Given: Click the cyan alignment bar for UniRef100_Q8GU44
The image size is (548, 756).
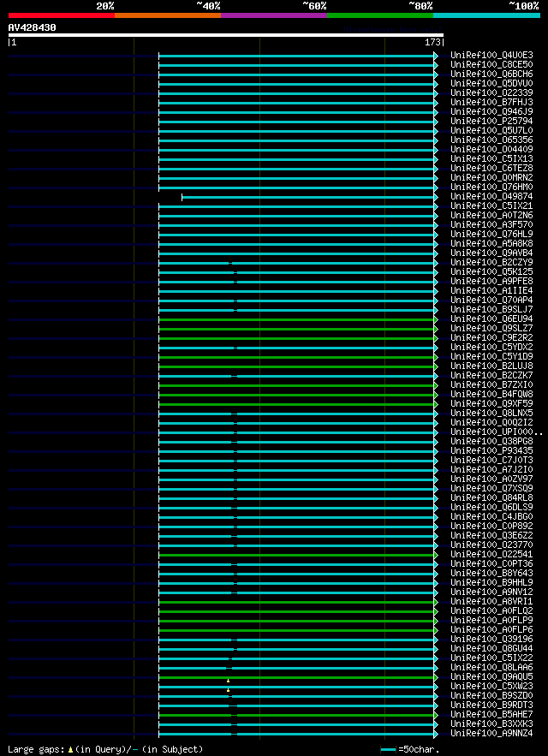Looking at the screenshot, I should [x=296, y=650].
